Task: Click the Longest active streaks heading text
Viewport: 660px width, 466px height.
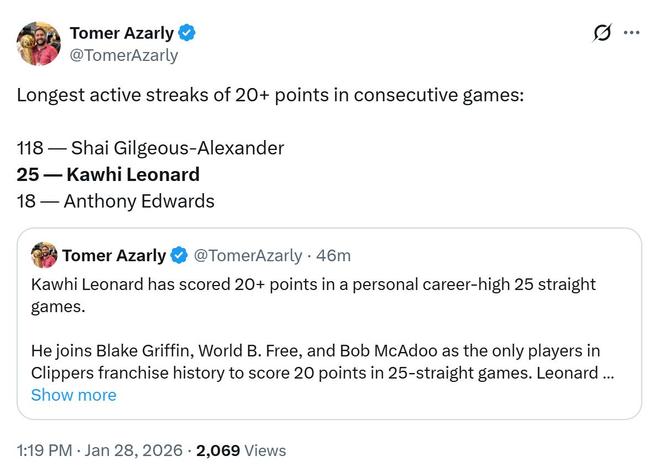Action: [x=270, y=96]
